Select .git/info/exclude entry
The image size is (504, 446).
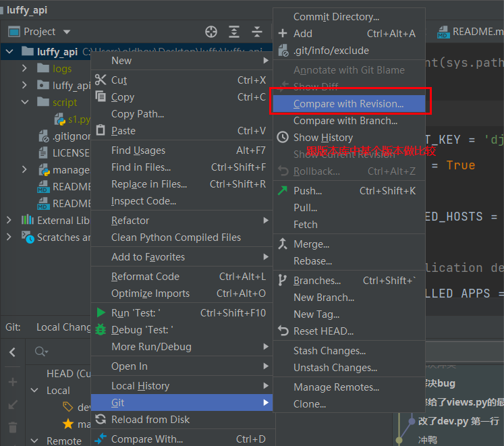[349, 51]
